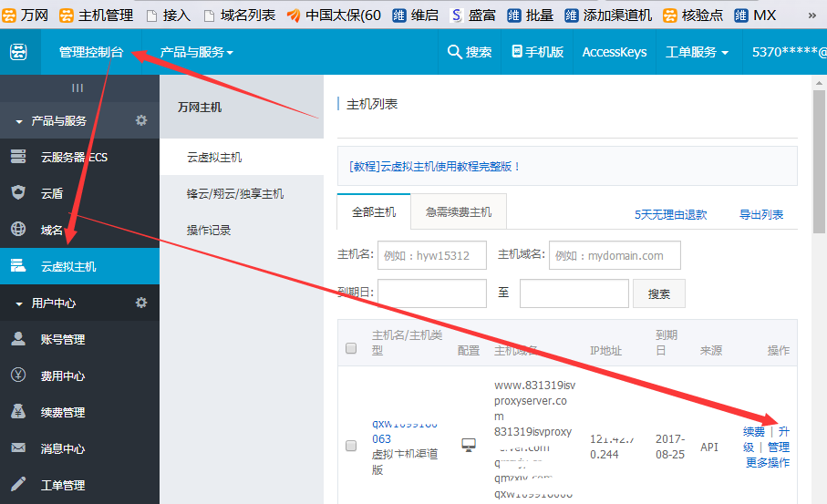Image resolution: width=827 pixels, height=504 pixels.
Task: Click the Aliyun logo icon in header
Action: [18, 52]
